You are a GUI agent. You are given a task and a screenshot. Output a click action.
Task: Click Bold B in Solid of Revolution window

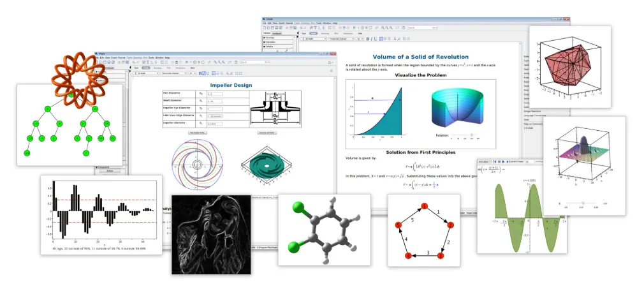367,39
